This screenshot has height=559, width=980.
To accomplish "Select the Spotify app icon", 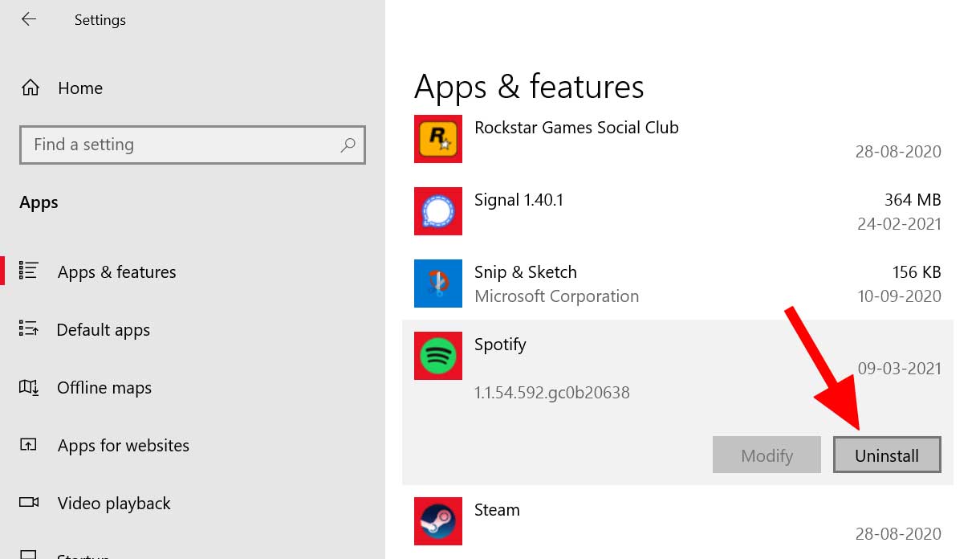I will click(438, 356).
